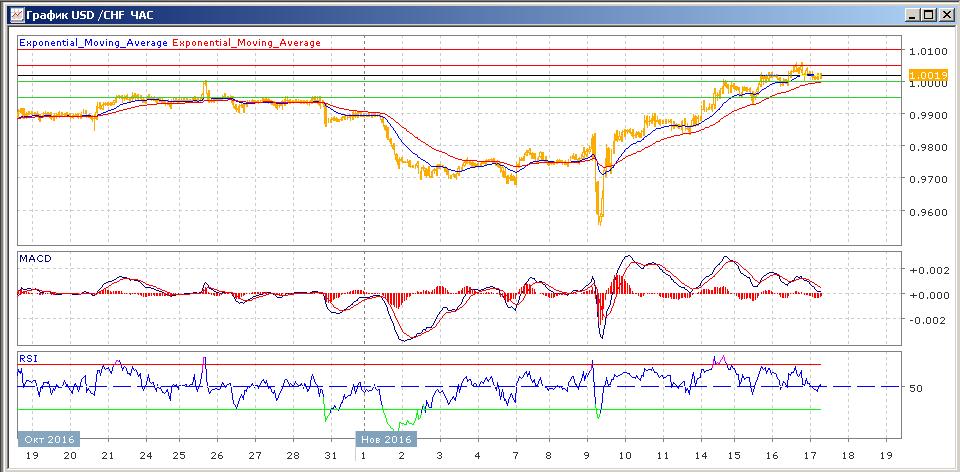Click date 9 on the time axis
This screenshot has width=960, height=474.
pos(587,456)
